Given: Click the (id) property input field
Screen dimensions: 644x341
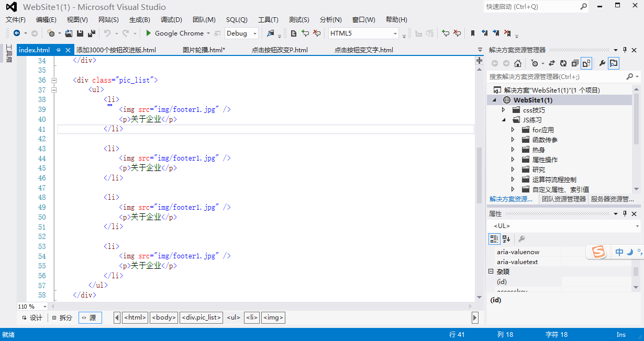Looking at the screenshot, I should click(596, 281).
